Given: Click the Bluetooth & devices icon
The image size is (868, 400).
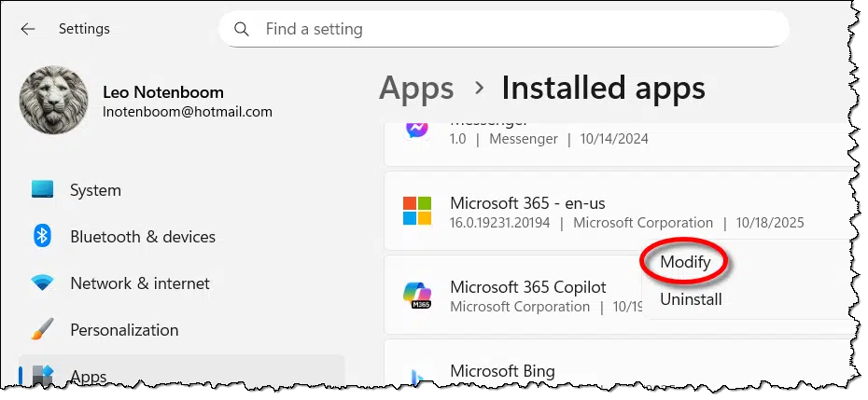Looking at the screenshot, I should (42, 236).
